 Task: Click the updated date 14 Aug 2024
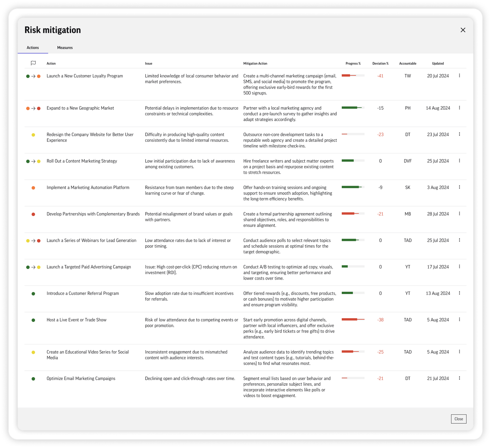pyautogui.click(x=438, y=108)
